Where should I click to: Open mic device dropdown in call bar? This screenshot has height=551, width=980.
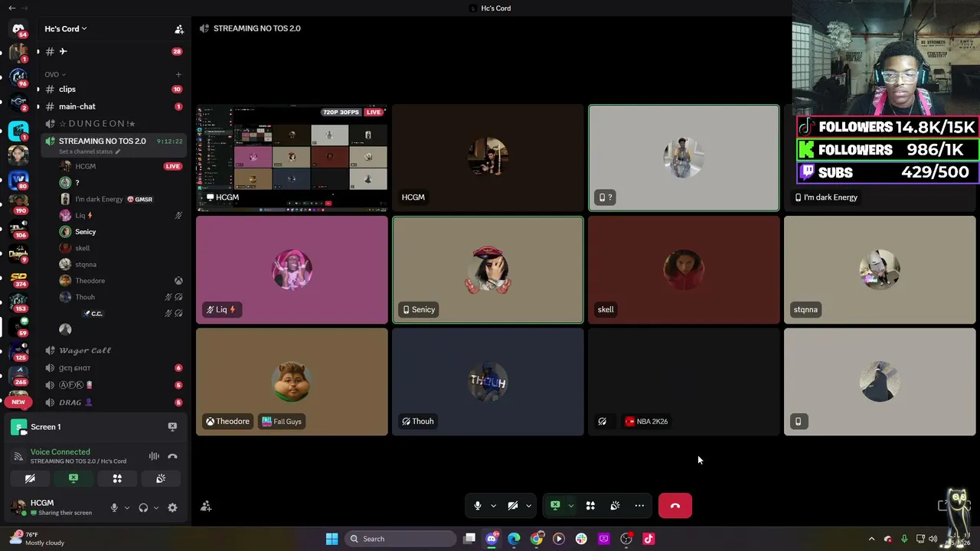[493, 506]
